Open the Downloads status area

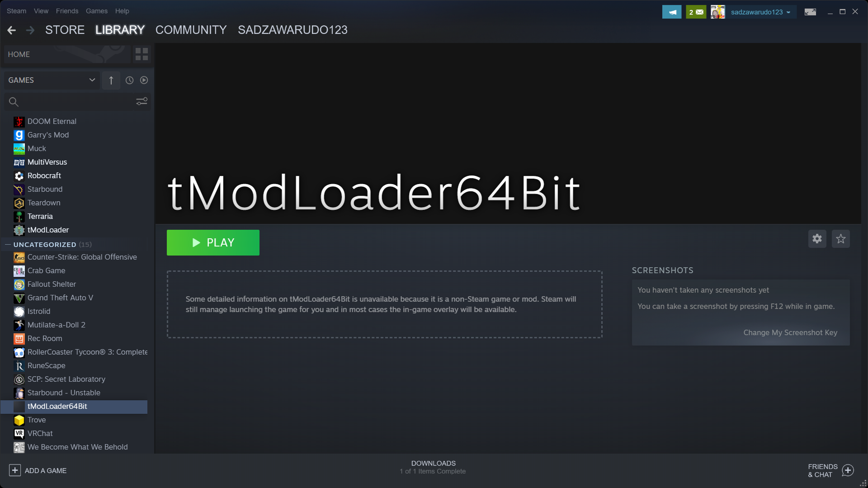click(433, 467)
